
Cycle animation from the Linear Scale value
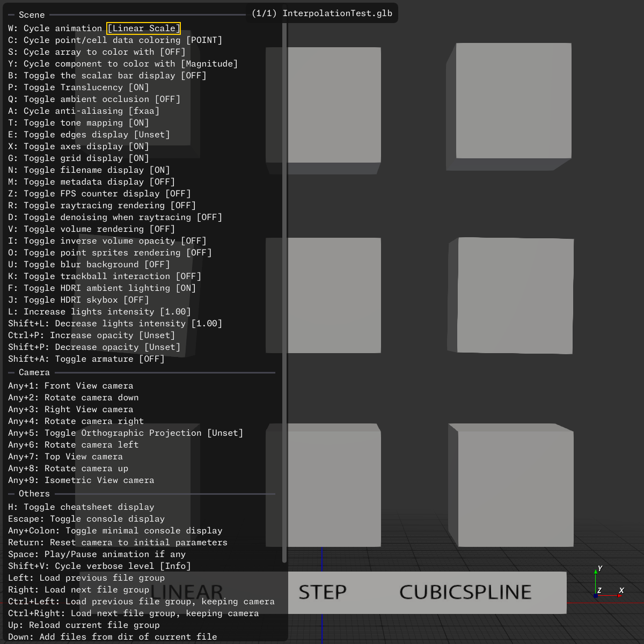pos(143,28)
